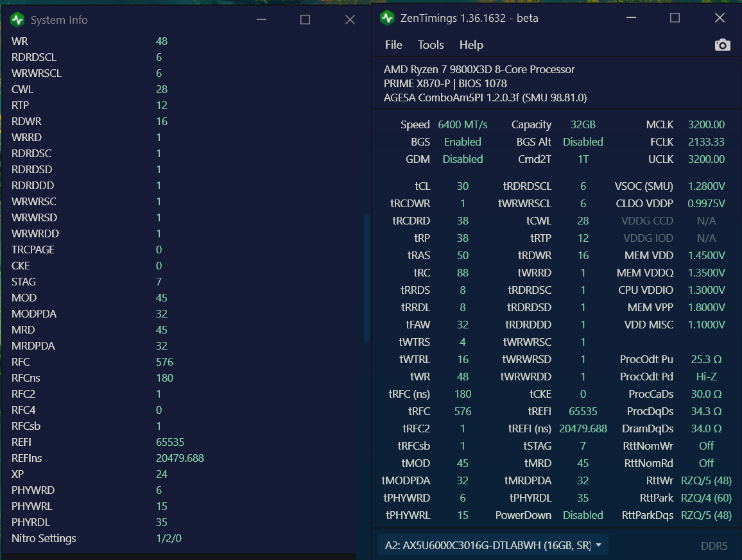Click the ZenTimings app logo icon

coord(387,18)
